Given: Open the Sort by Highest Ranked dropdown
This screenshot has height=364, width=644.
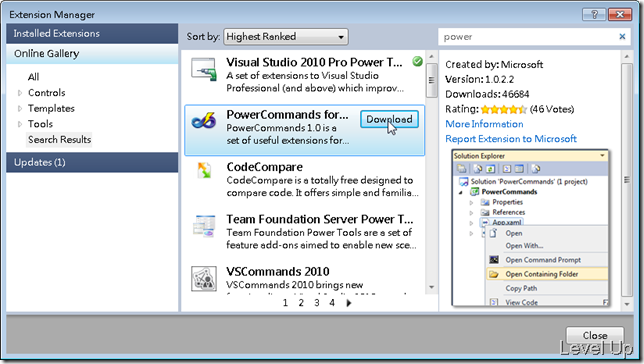Looking at the screenshot, I should coord(286,37).
